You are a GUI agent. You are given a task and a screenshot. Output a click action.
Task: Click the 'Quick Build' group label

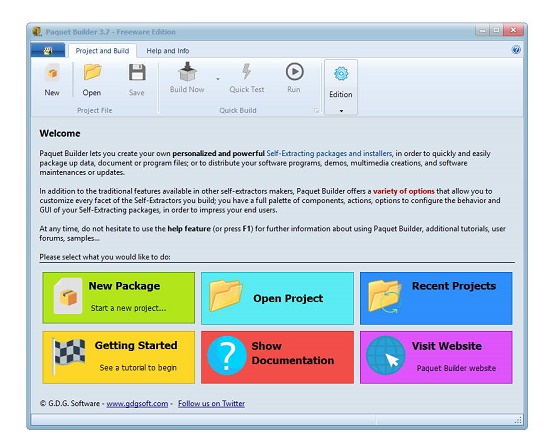click(238, 110)
